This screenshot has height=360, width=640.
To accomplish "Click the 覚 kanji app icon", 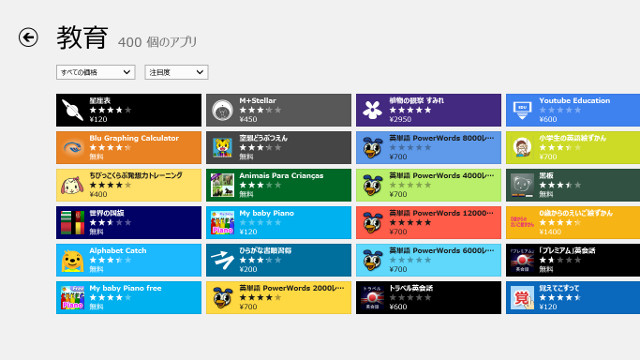I will [x=522, y=298].
